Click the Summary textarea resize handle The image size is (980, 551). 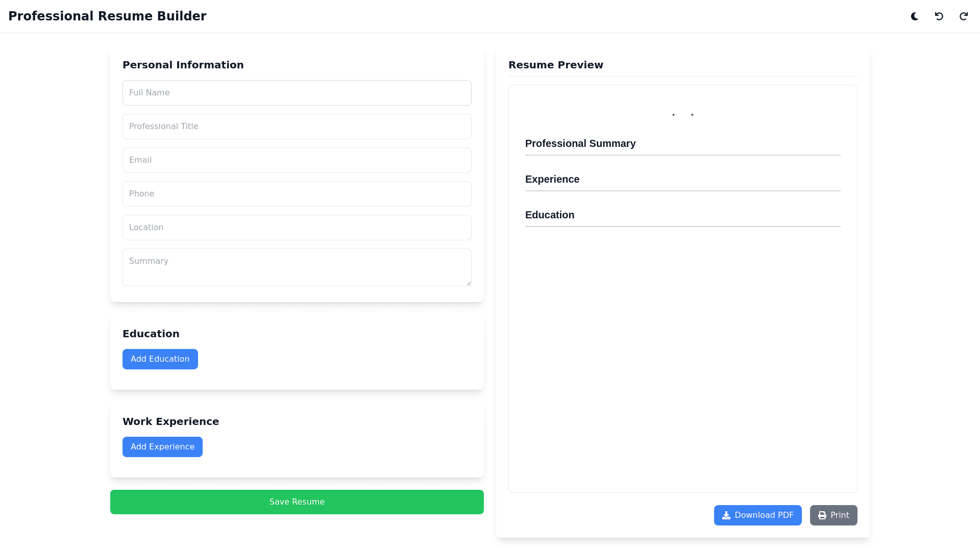tap(469, 283)
